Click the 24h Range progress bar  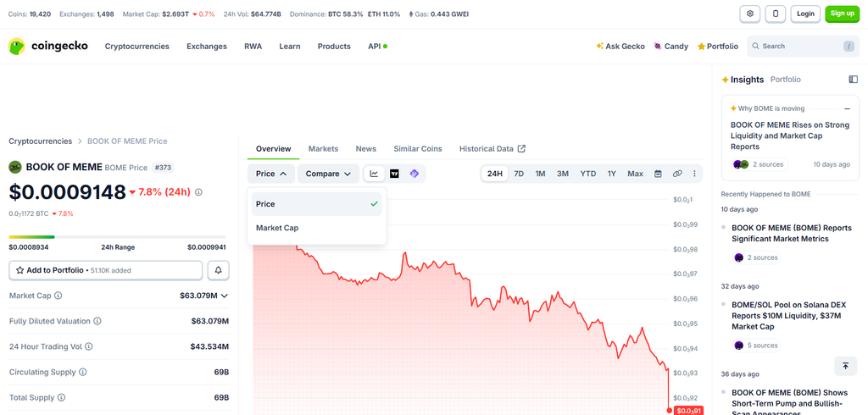(117, 237)
